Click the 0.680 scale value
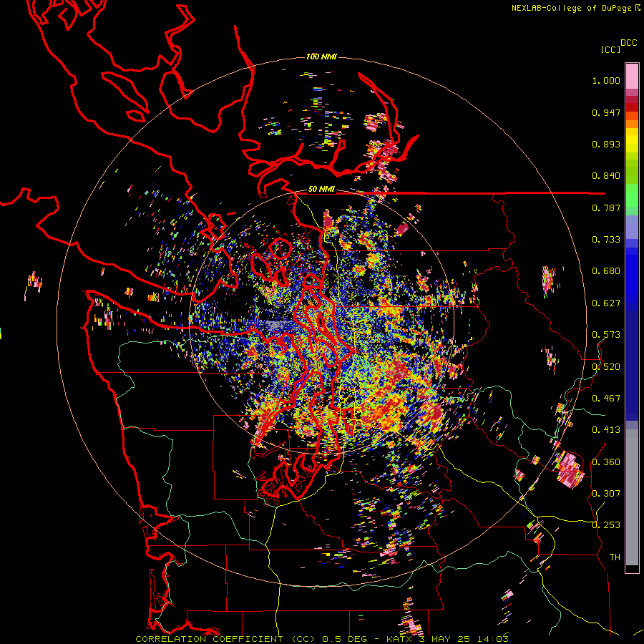Image resolution: width=644 pixels, height=644 pixels. tap(606, 271)
